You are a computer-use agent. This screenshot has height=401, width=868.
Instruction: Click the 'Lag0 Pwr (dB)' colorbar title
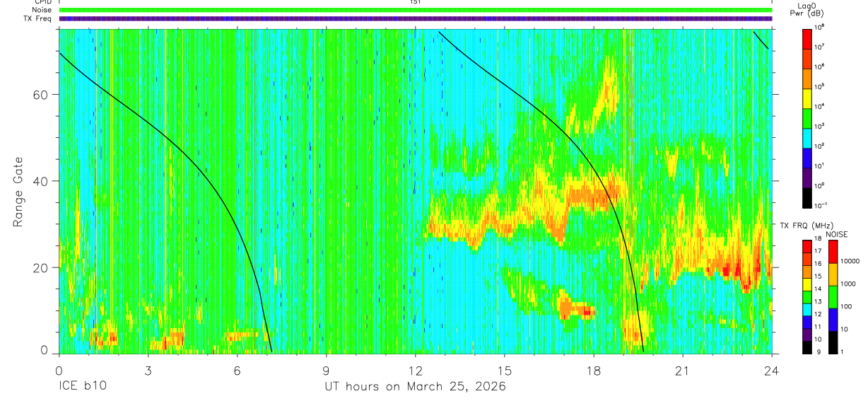[x=807, y=11]
